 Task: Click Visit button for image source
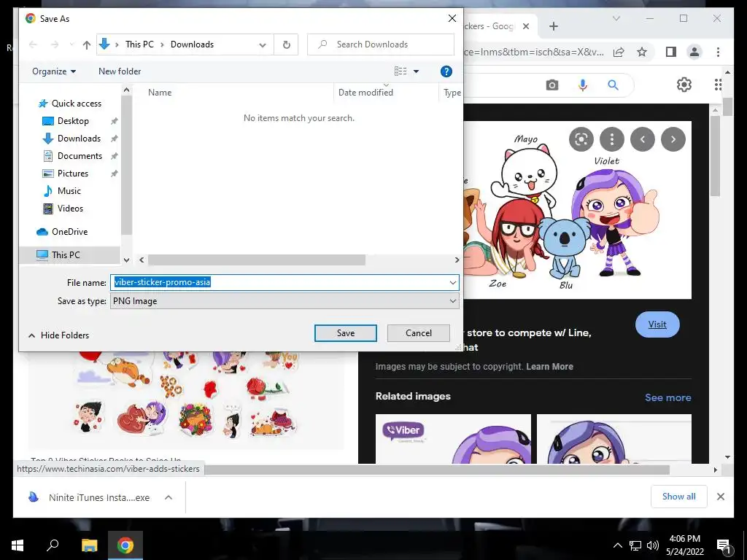tap(657, 324)
